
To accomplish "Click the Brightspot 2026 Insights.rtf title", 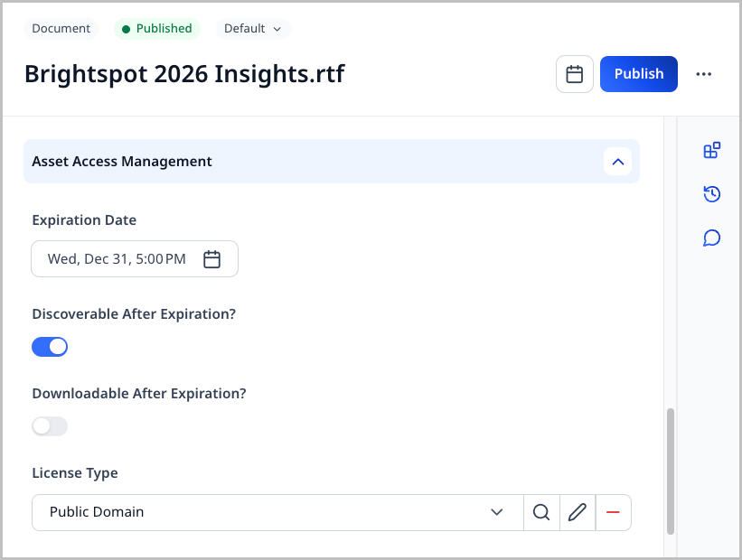I will (x=184, y=74).
